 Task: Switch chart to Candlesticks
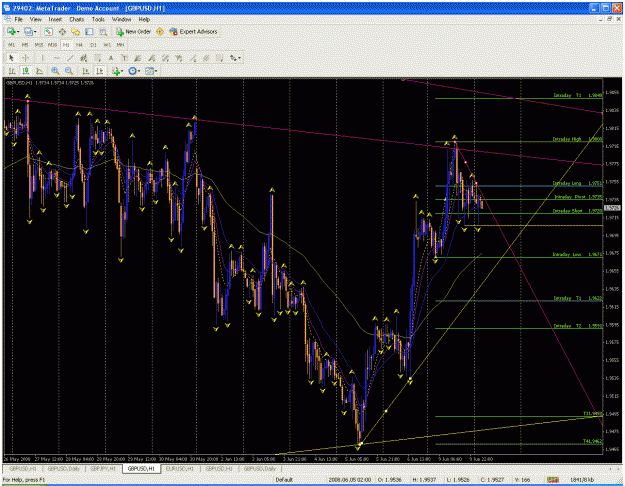26,71
